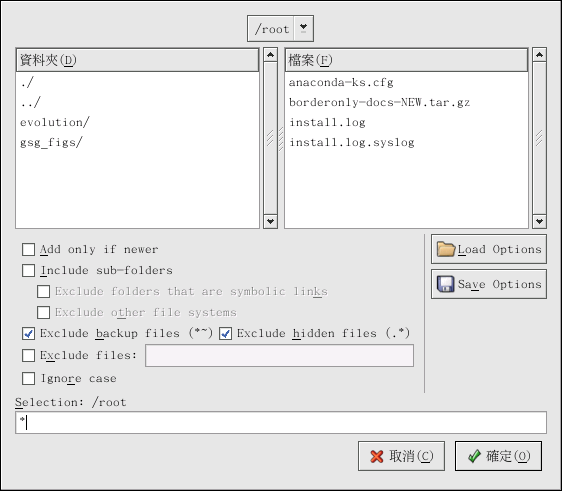Uncheck Exclude backup files option
The height and width of the screenshot is (491, 562).
tap(28, 334)
